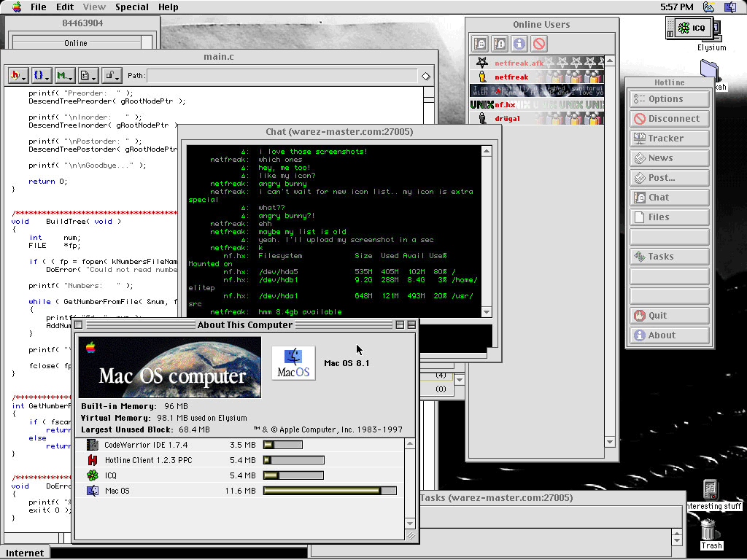Click the diamond icon beside the Path field
747x560 pixels.
[425, 76]
